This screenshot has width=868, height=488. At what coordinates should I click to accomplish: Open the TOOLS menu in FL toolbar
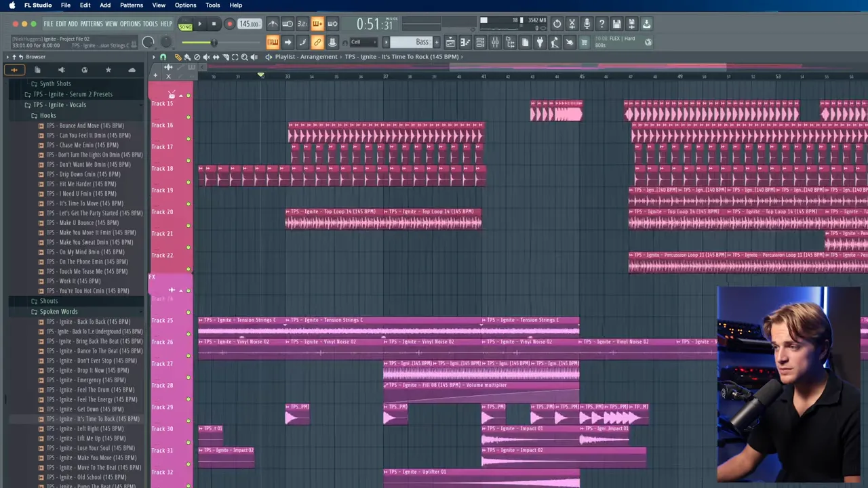tap(150, 24)
